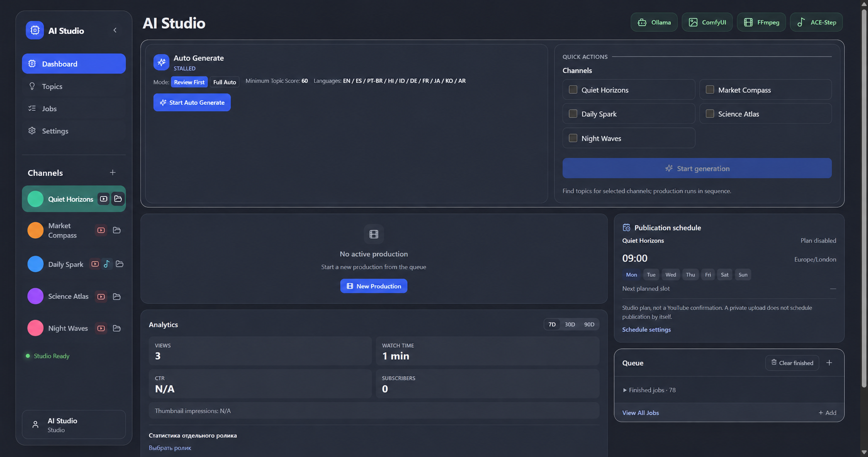Select Review First mode
The width and height of the screenshot is (868, 457).
(x=189, y=82)
